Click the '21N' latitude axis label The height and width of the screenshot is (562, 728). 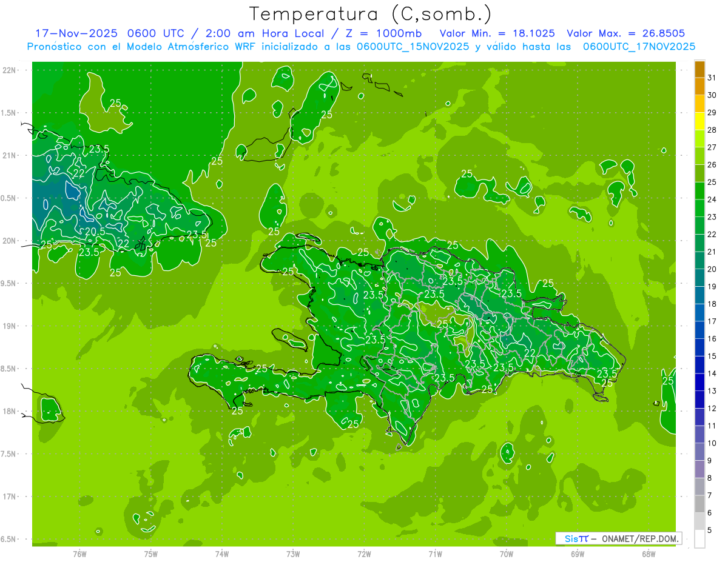(x=9, y=156)
